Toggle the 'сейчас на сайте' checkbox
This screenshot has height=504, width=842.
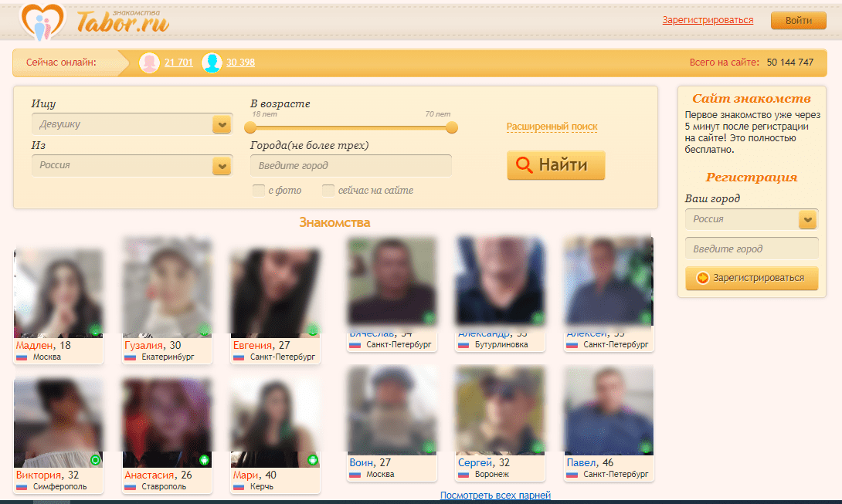(x=328, y=191)
